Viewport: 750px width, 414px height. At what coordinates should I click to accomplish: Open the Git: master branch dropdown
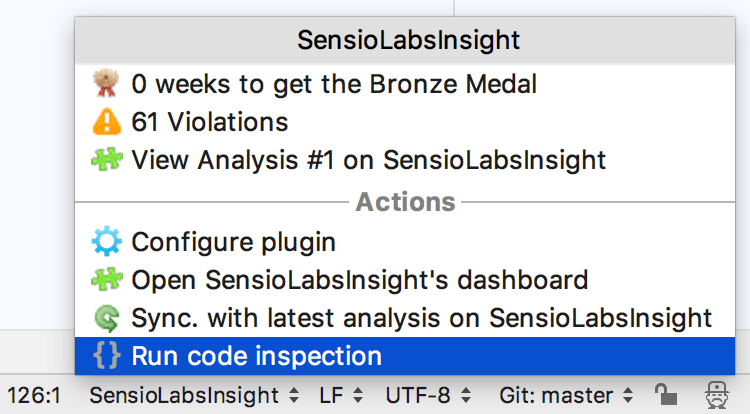569,395
